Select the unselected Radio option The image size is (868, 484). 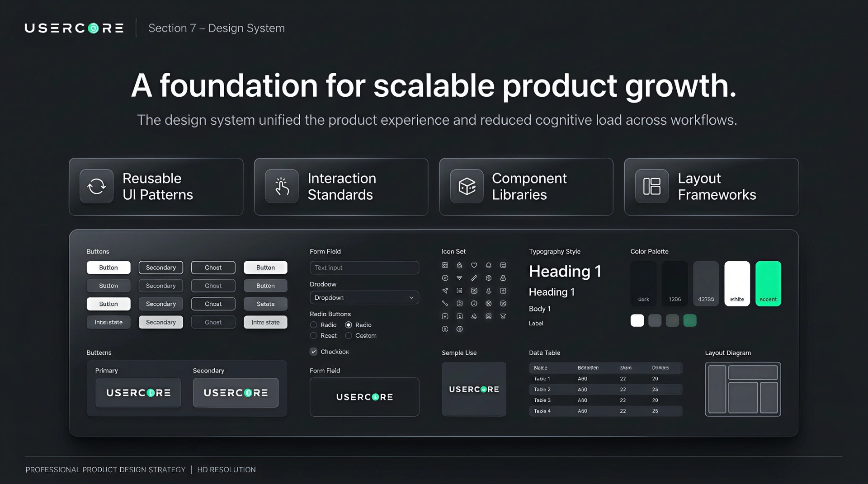pos(313,325)
